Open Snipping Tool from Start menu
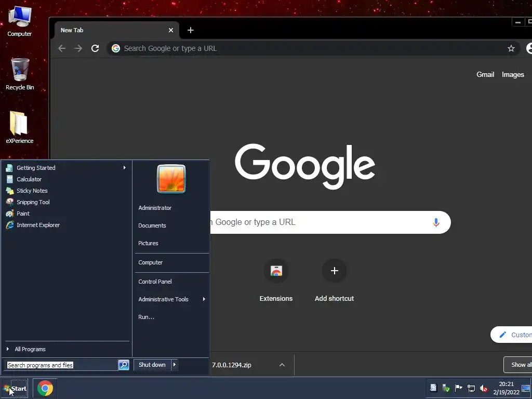The height and width of the screenshot is (399, 532). (66, 202)
